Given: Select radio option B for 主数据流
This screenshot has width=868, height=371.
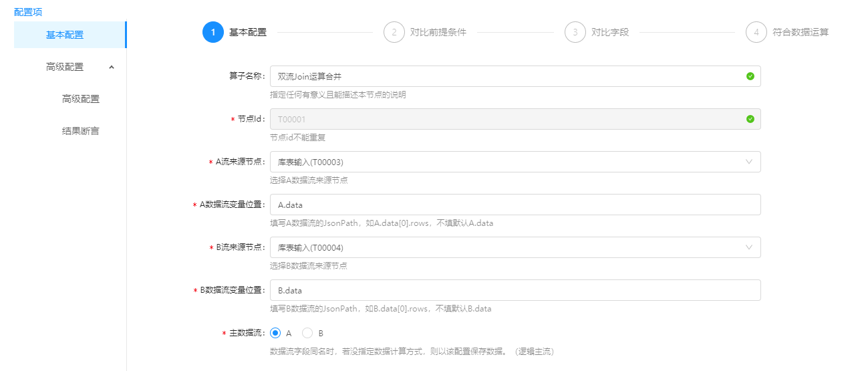Looking at the screenshot, I should tap(307, 333).
